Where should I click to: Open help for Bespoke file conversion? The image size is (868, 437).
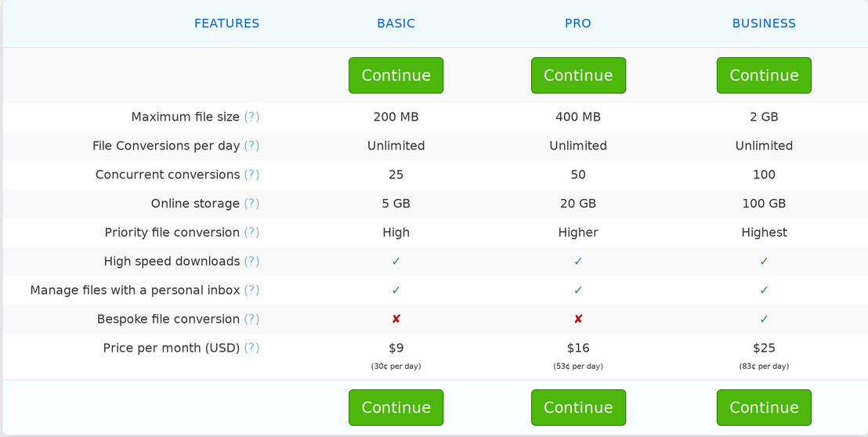coord(251,320)
